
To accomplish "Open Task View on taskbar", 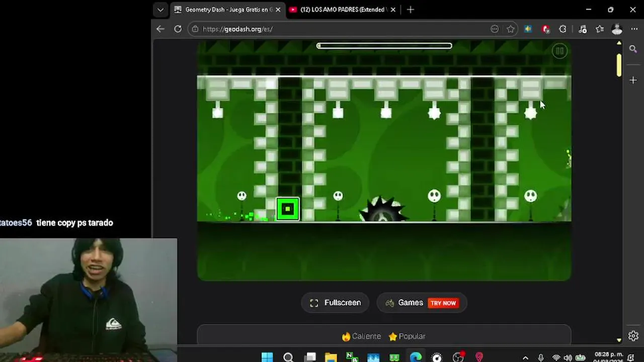I will click(310, 357).
